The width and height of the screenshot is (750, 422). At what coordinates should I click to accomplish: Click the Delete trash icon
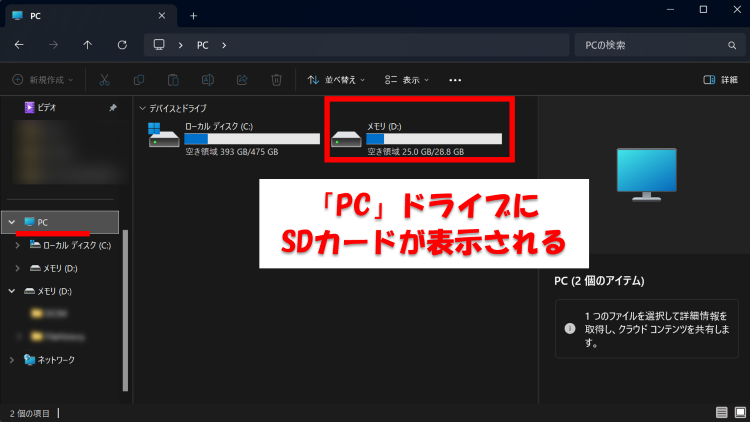(276, 80)
